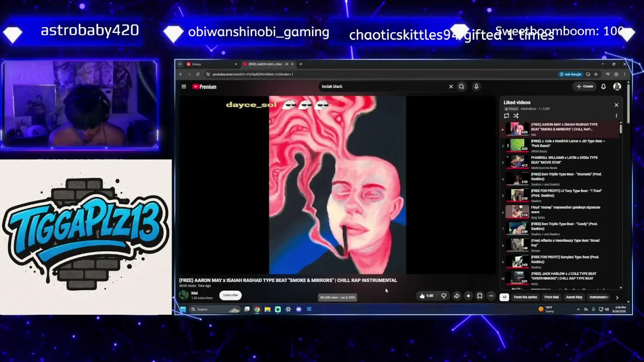Click the YouTube search field

(383, 86)
